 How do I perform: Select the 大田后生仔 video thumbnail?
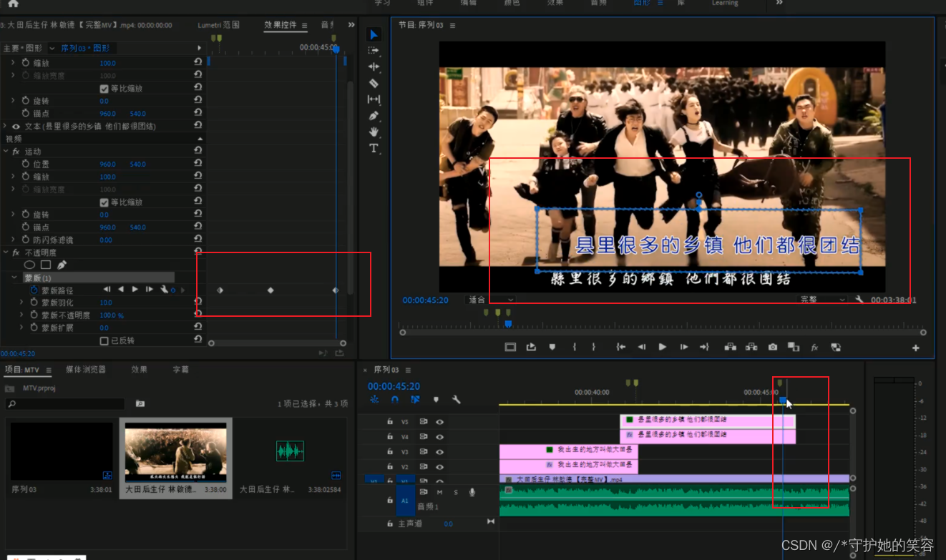click(x=175, y=452)
